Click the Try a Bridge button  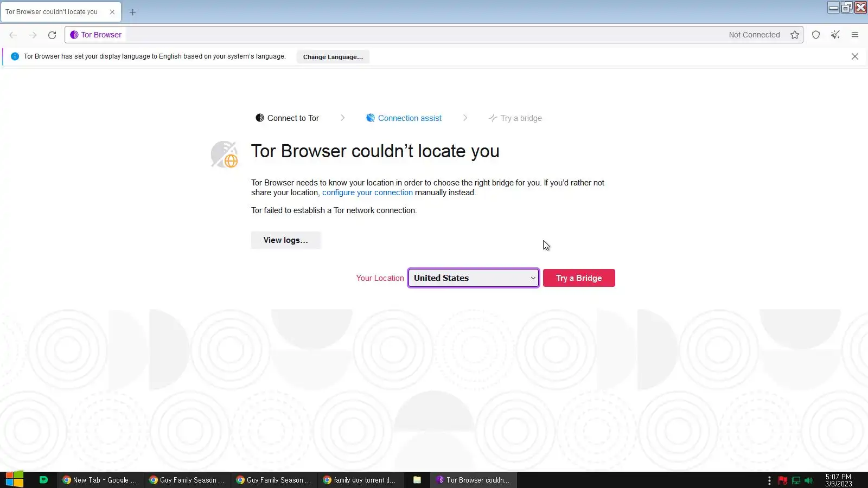point(579,278)
